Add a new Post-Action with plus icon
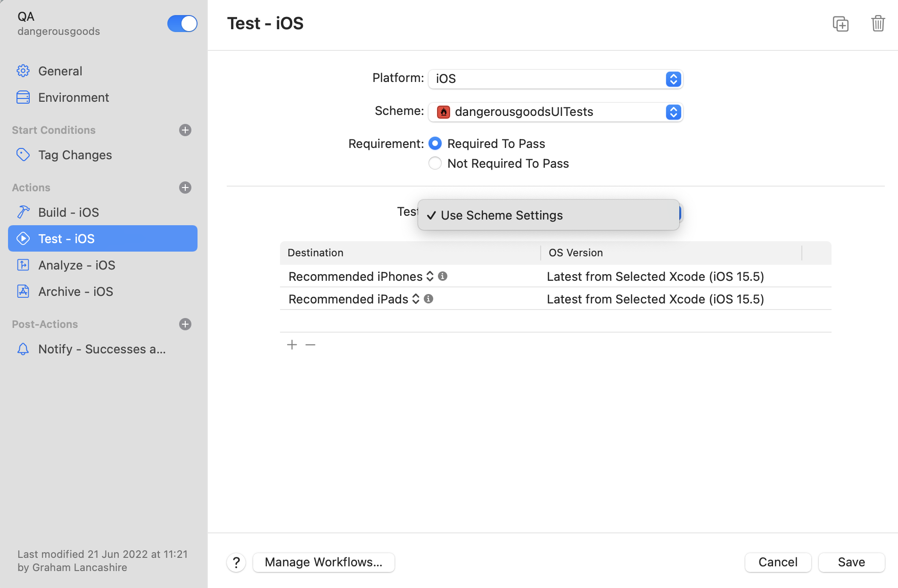Image resolution: width=898 pixels, height=588 pixels. pyautogui.click(x=185, y=324)
